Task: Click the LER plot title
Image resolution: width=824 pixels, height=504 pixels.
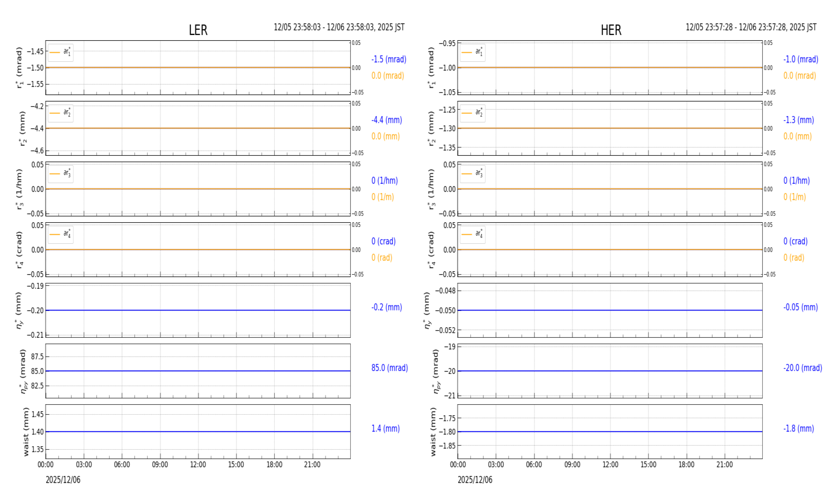Action: (x=198, y=30)
